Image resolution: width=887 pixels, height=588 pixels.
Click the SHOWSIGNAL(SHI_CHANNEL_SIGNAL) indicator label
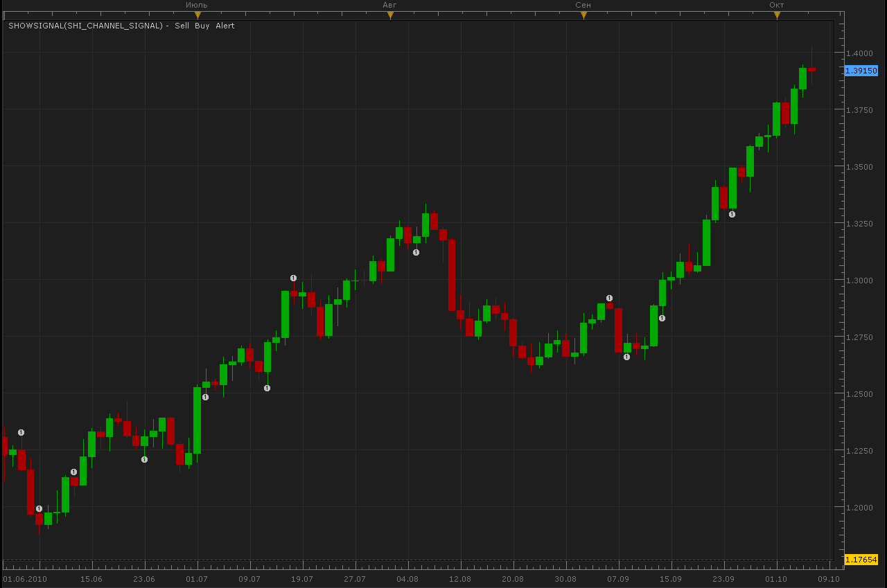(x=85, y=26)
